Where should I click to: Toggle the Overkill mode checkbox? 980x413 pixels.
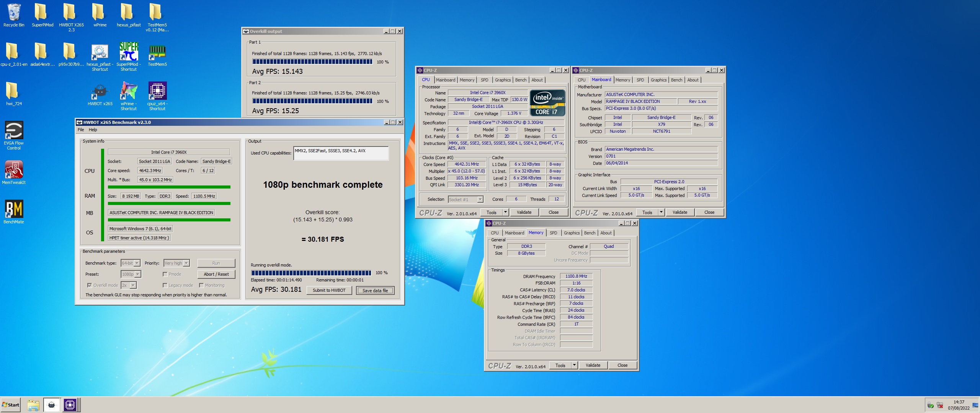pos(89,285)
